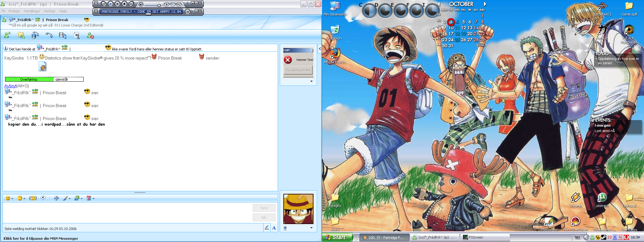This screenshot has width=644, height=242.
Task: Open the Rediger menu
Action: [14, 11]
